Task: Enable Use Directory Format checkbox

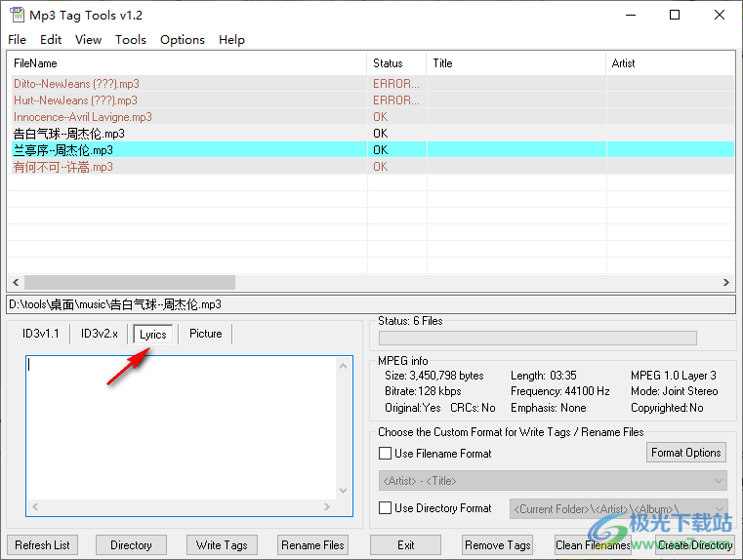Action: [x=386, y=508]
